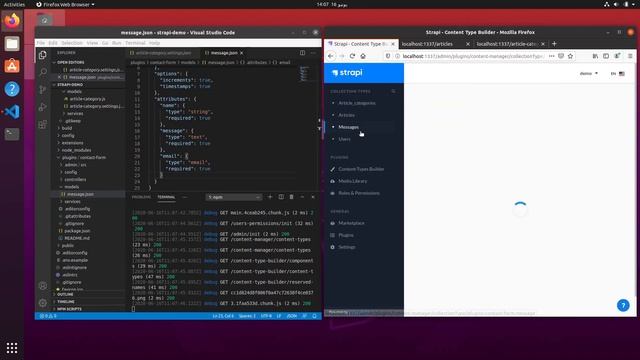640x360 pixels.
Task: Open Firefox library icon
Action: tap(595, 56)
